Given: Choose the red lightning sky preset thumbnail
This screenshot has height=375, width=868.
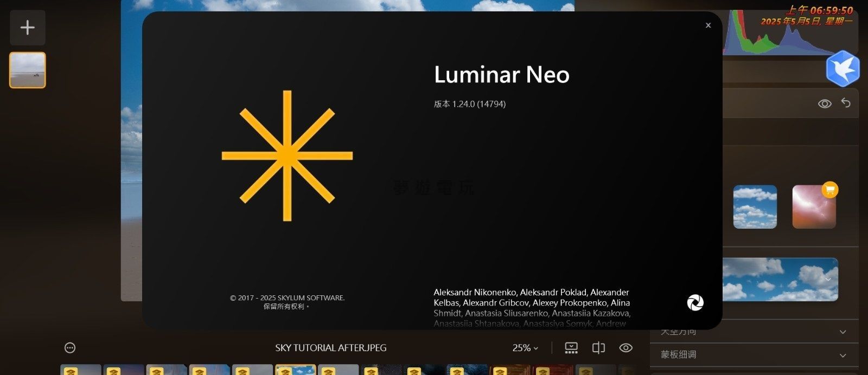Looking at the screenshot, I should tap(814, 206).
